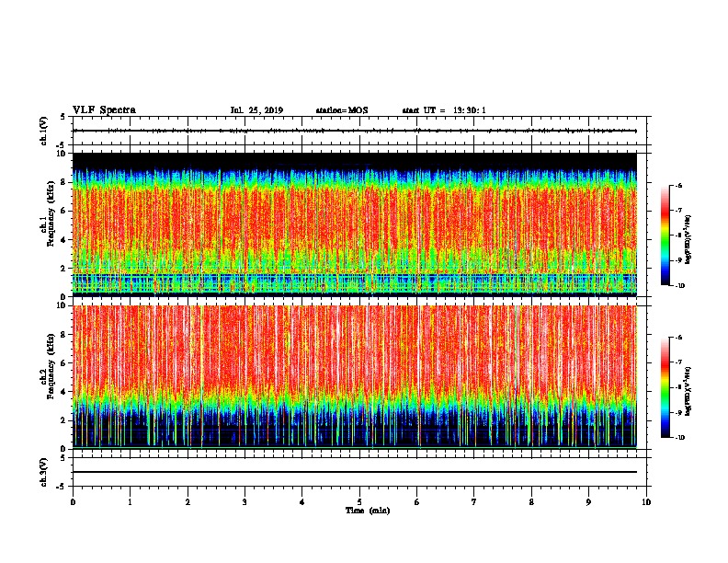Click the ch.2 colorbar "-10" bottom value
The image size is (728, 563).
pos(680,438)
